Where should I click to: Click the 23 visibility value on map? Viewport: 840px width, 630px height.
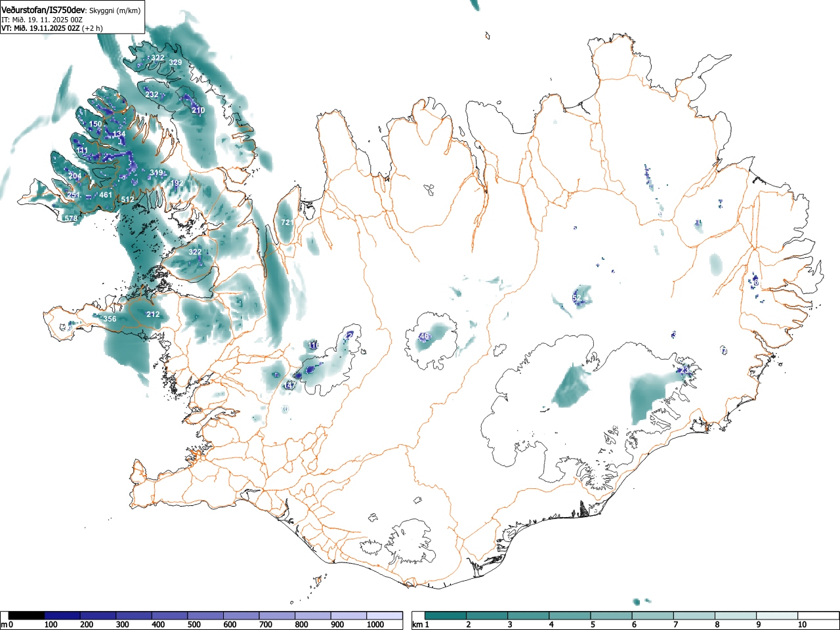click(x=684, y=370)
